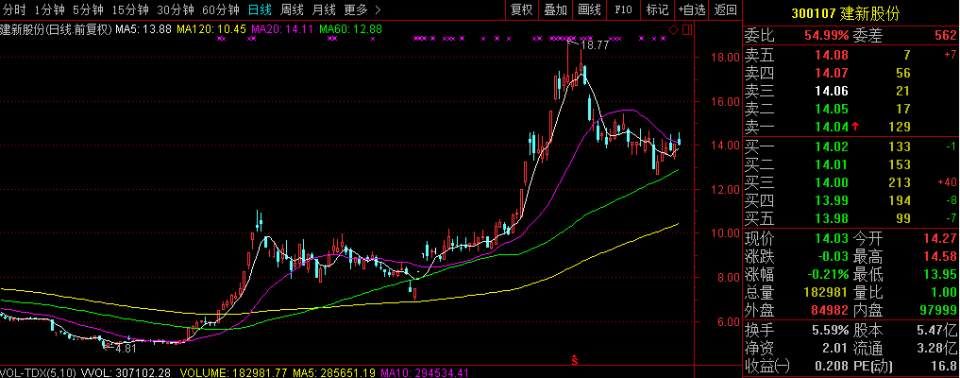960x378 pixels.
Task: Select the 买二 bid row at 14.01
Action: point(850,165)
